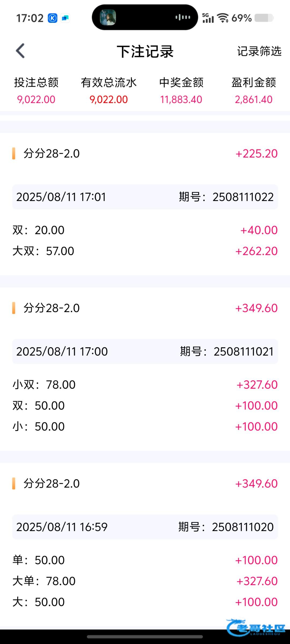Tap the 中奖金额 summary value
This screenshot has width=290, height=644.
(181, 100)
